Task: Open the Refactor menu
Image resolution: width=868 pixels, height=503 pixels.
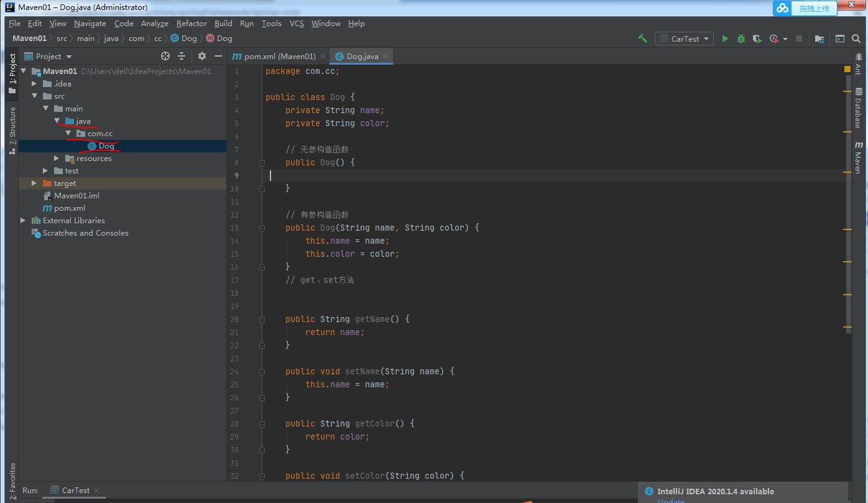Action: 192,24
